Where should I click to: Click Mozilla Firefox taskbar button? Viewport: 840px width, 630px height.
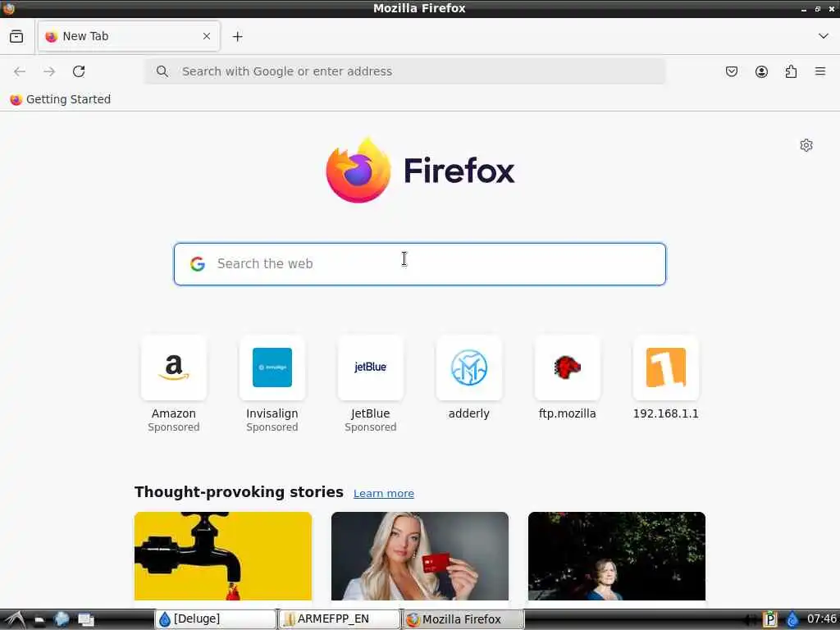click(x=463, y=619)
